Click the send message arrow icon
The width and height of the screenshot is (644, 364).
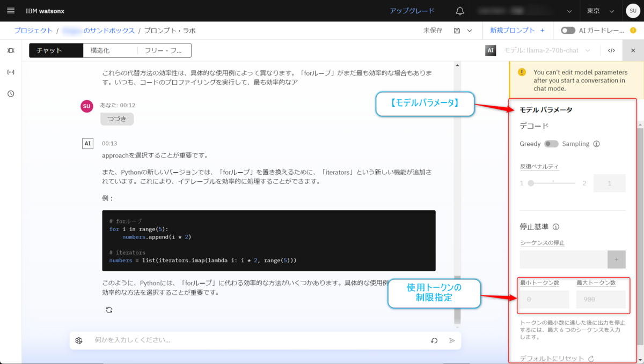point(452,340)
